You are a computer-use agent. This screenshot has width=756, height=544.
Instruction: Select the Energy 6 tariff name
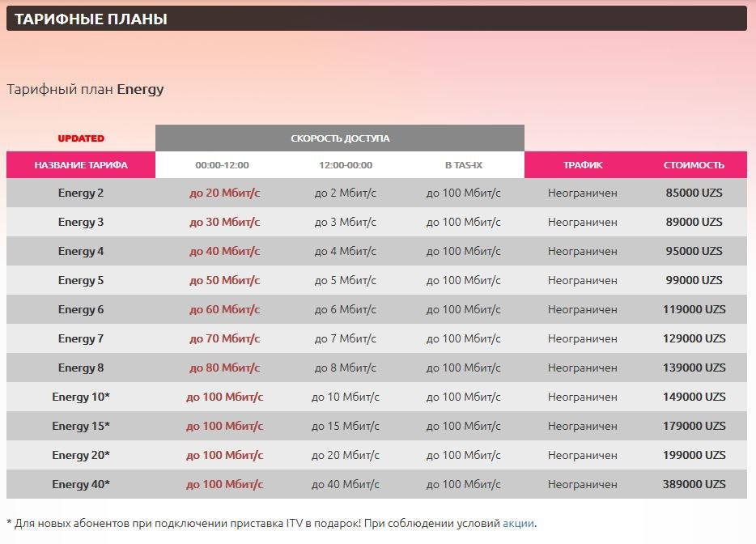click(81, 309)
